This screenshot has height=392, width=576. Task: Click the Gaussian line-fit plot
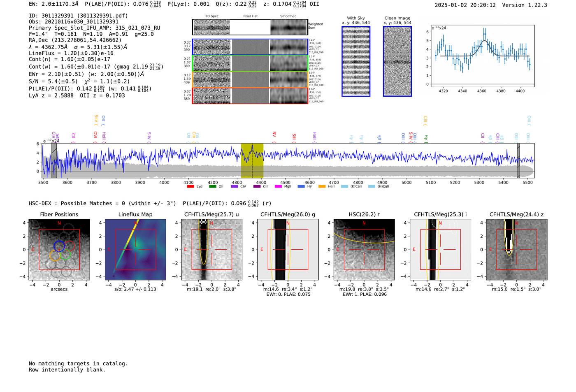click(482, 56)
